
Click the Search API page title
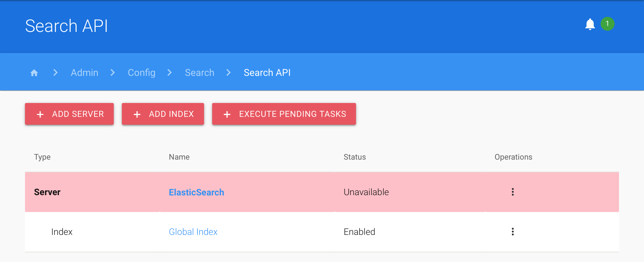tap(67, 26)
